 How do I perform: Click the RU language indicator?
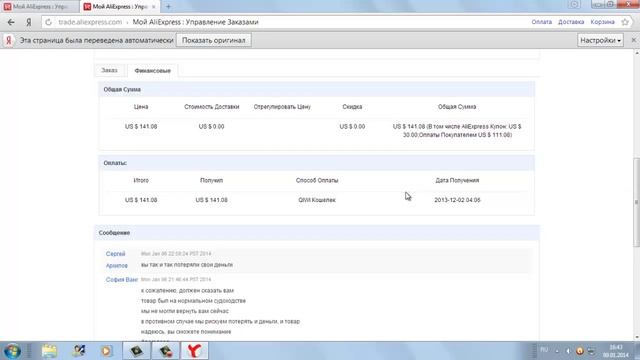click(x=544, y=350)
